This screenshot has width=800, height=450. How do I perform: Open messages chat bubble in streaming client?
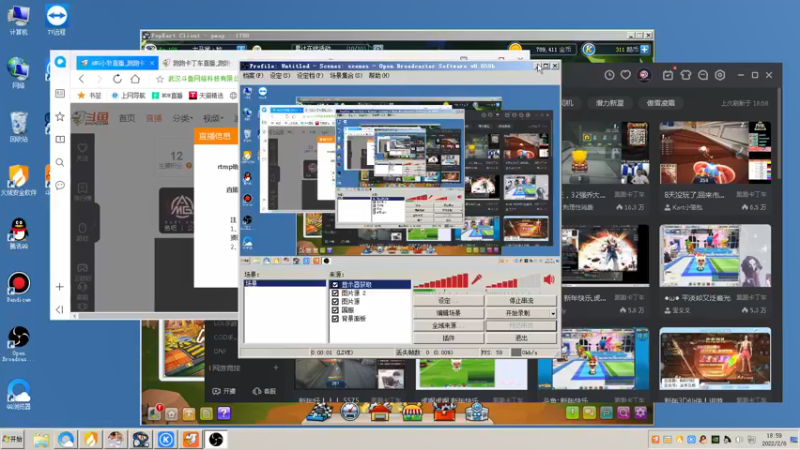tap(703, 75)
